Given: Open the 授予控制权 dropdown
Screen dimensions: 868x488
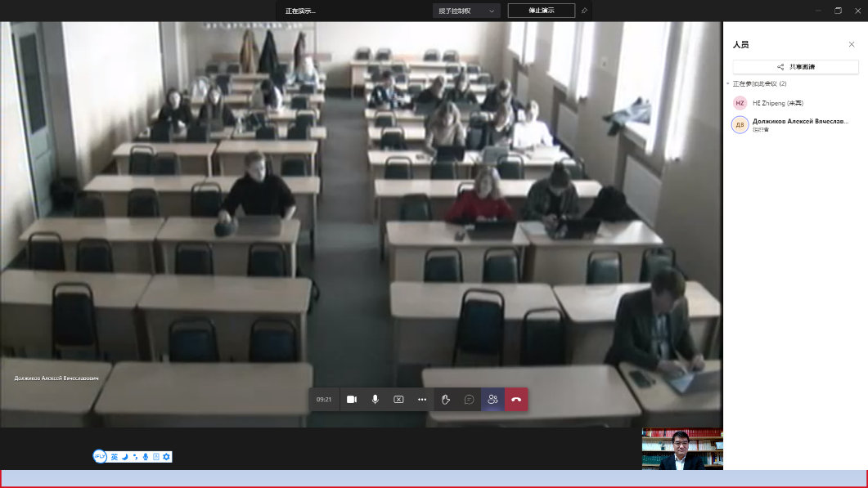Looking at the screenshot, I should [x=466, y=11].
